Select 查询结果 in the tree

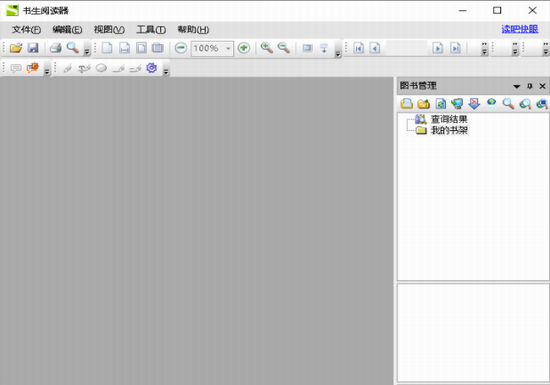point(449,119)
